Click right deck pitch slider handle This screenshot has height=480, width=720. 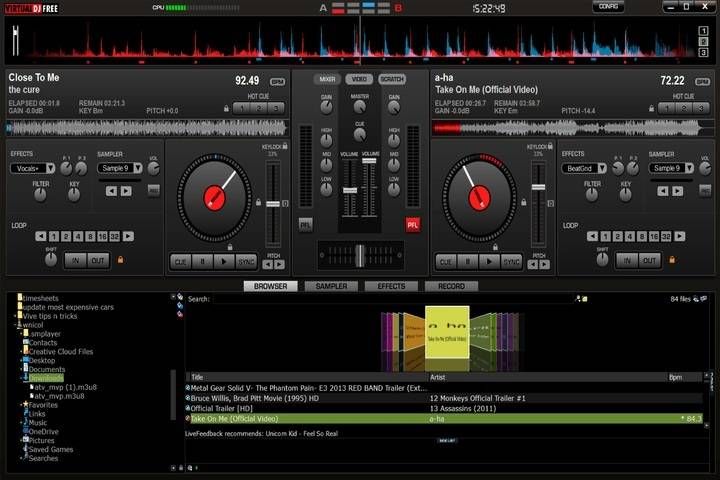pyautogui.click(x=538, y=187)
